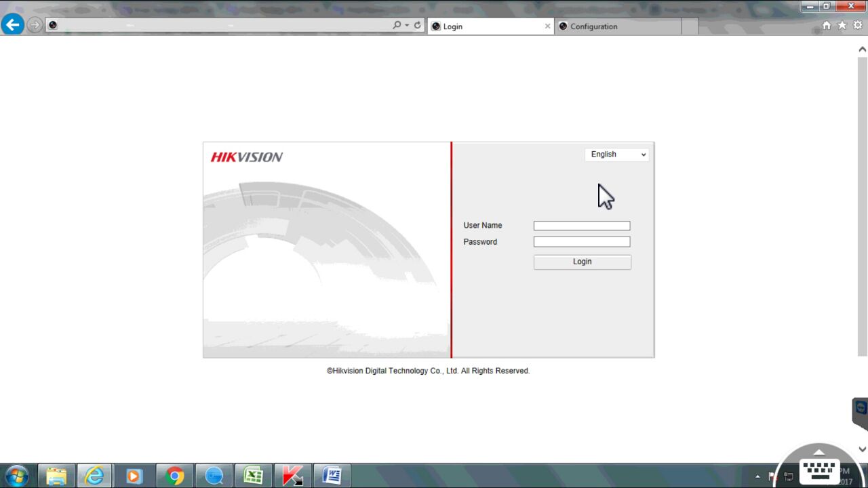Show hidden system tray icons

[x=757, y=476]
